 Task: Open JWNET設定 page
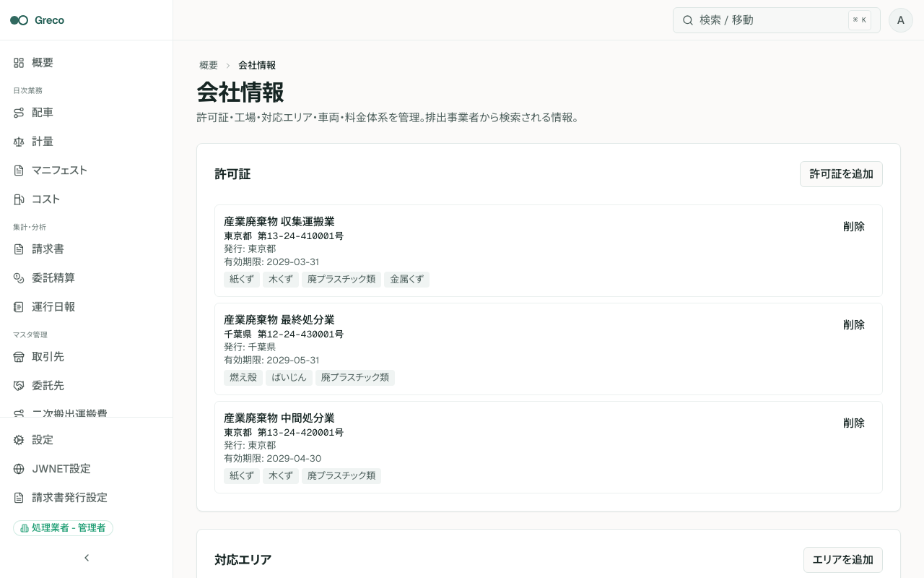point(87,469)
